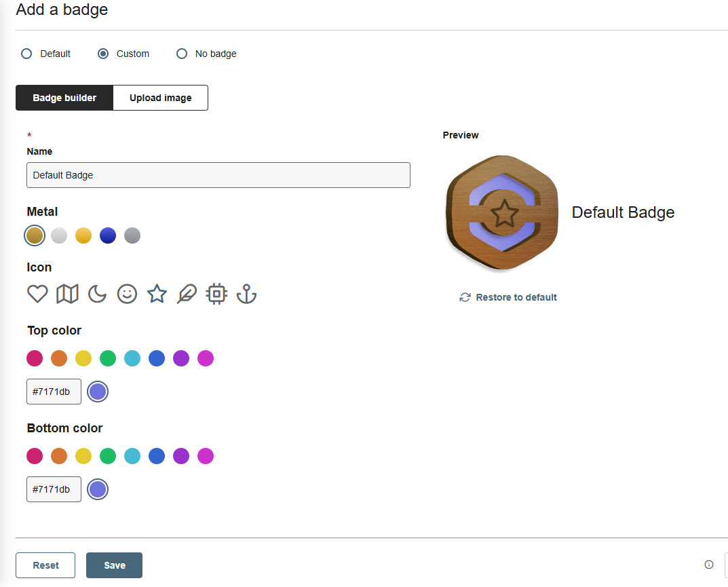Choose the gold metal swatch

point(83,235)
